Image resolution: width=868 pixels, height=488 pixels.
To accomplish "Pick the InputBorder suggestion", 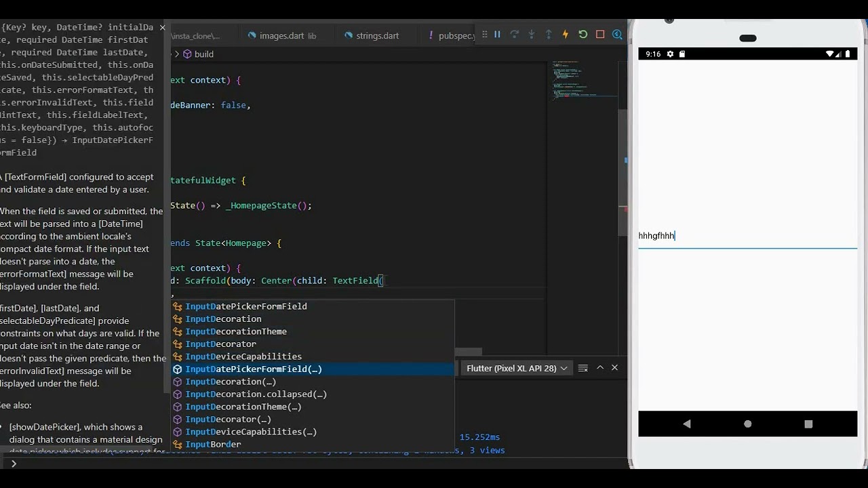I will tap(313, 444).
